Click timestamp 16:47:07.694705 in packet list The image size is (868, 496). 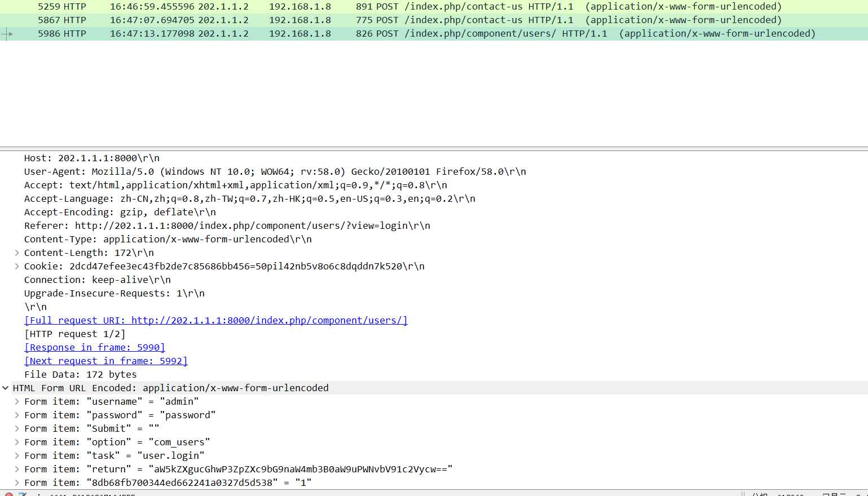coord(152,20)
